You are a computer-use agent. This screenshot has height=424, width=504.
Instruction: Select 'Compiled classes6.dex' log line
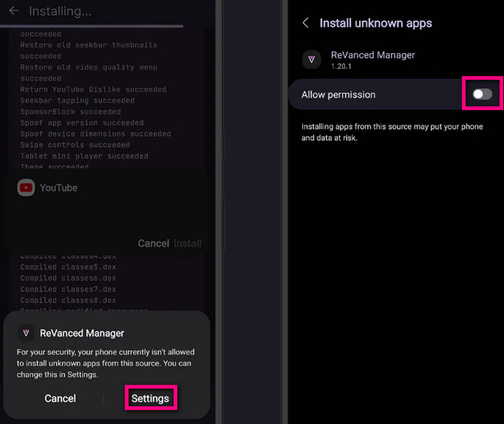pyautogui.click(x=68, y=278)
